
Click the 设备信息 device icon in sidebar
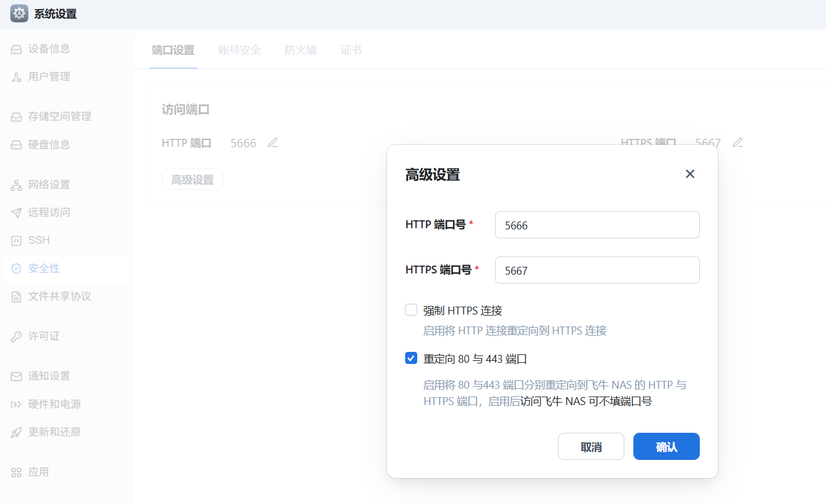point(17,49)
